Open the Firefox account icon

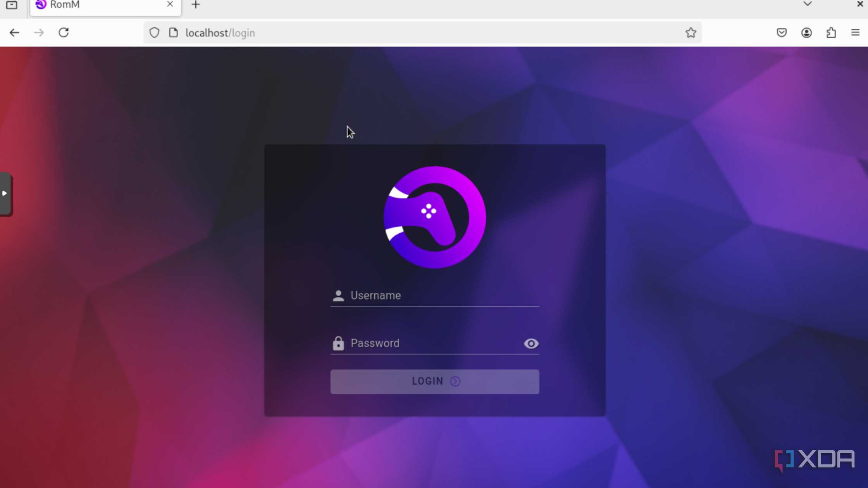[x=806, y=33]
